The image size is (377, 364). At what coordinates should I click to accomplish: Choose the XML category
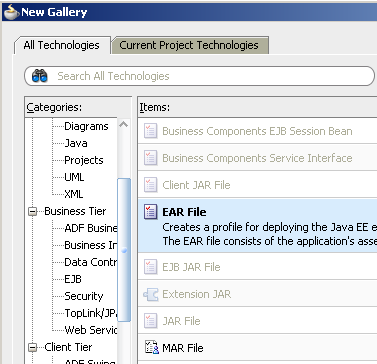(x=74, y=194)
